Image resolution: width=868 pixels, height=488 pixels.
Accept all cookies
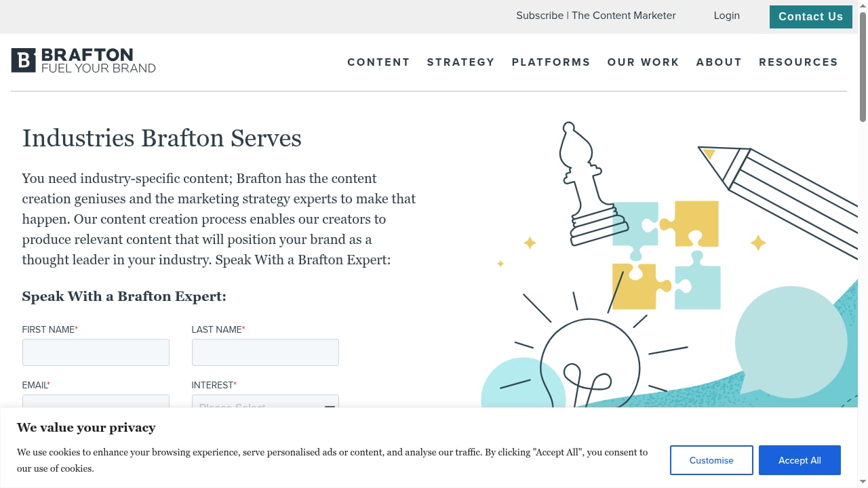[800, 460]
